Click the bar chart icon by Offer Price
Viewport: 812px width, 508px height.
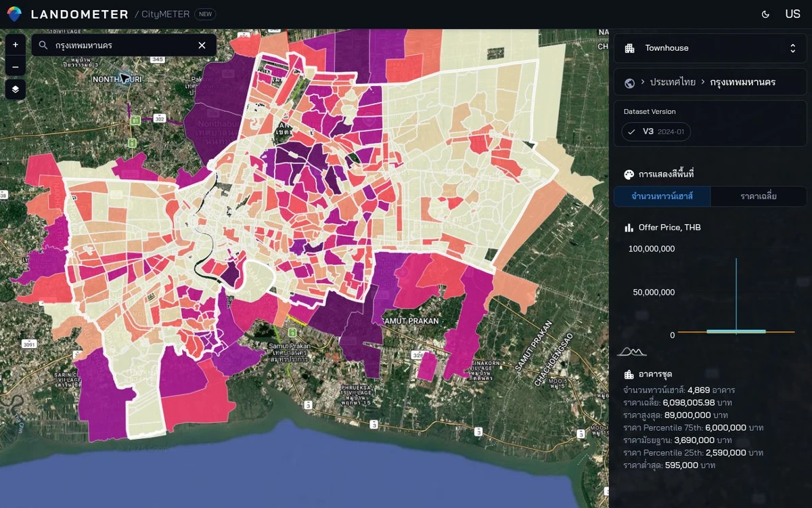(629, 228)
